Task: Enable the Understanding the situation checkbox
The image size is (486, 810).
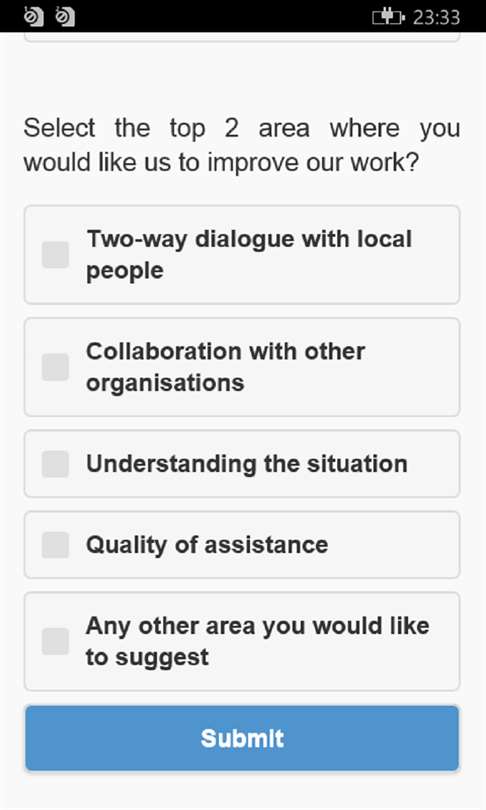Action: [55, 464]
